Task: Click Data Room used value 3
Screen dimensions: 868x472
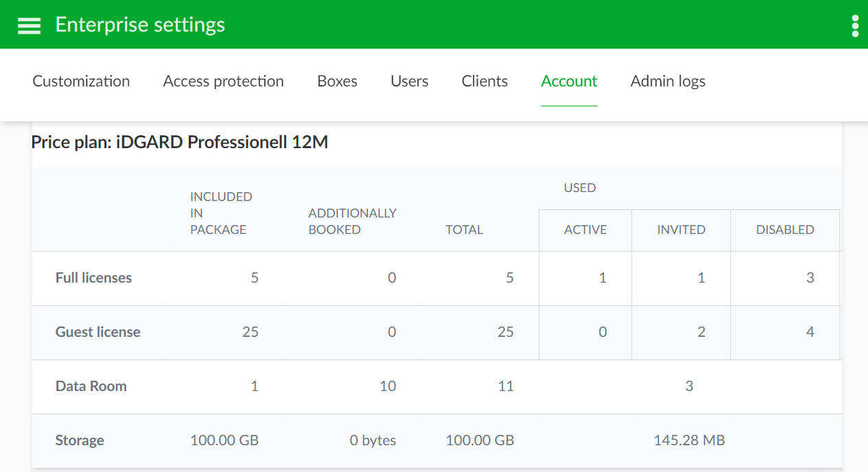Action: 689,386
